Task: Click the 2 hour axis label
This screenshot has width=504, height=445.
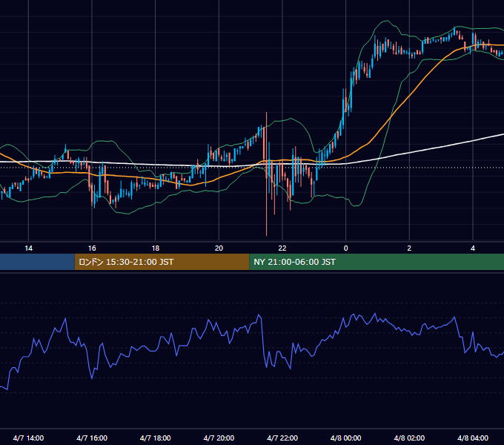Action: [x=409, y=248]
